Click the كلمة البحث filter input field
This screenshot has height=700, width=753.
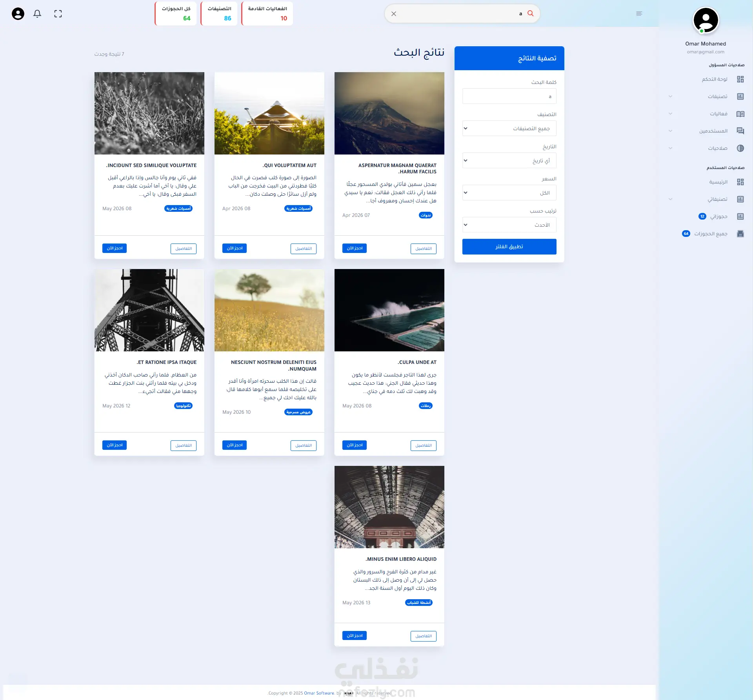pos(509,96)
